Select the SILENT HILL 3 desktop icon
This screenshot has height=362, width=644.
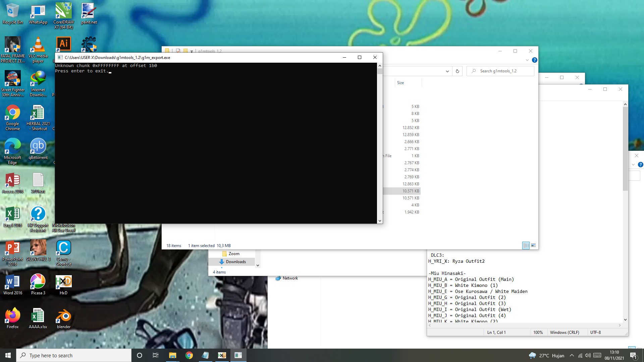click(x=38, y=250)
